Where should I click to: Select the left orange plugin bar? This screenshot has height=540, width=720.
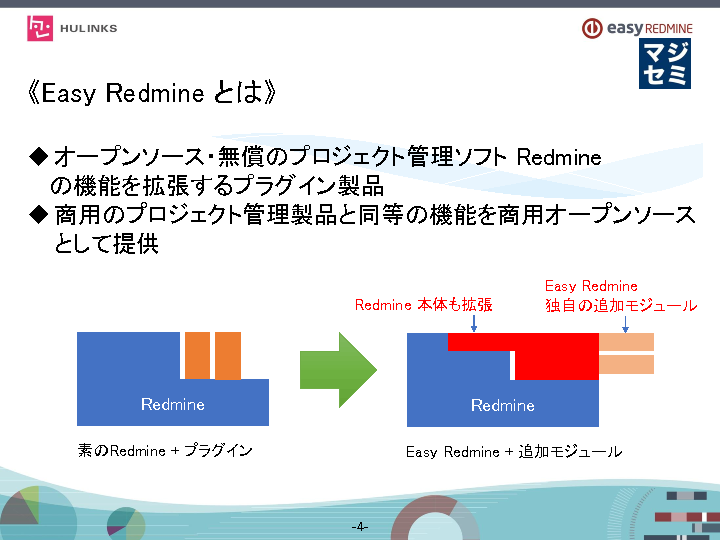197,355
